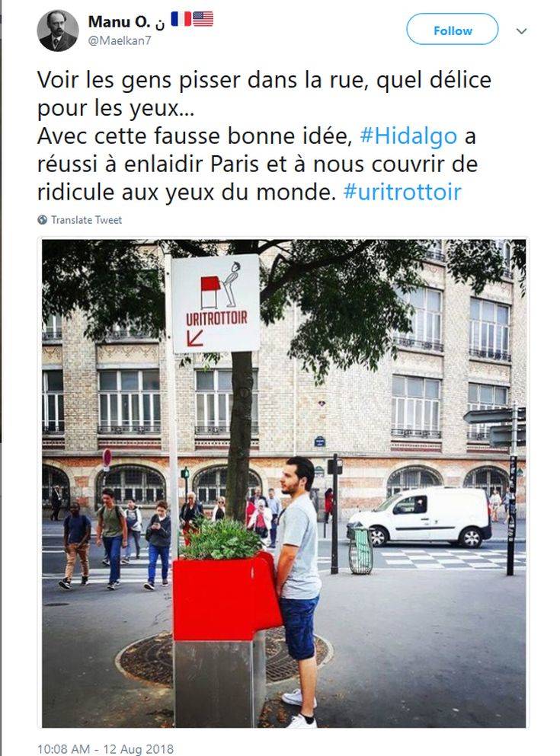This screenshot has height=756, width=560.
Task: Open the #Hidalgo hashtag
Action: [x=408, y=136]
